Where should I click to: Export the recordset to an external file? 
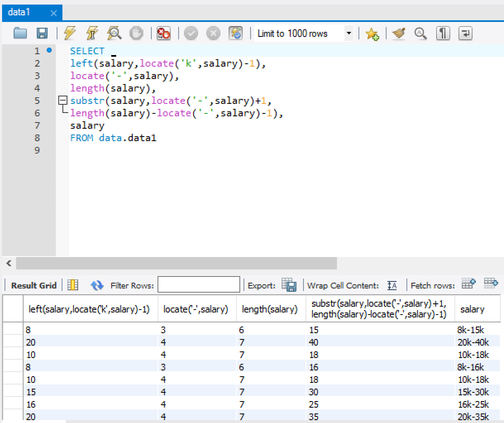tap(289, 285)
